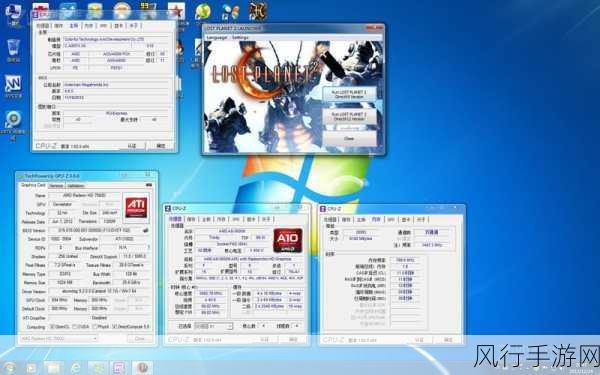Screen dimensions: 600x375
Task: Click the ATI Radeon logo in GPU-Z
Action: pos(136,207)
